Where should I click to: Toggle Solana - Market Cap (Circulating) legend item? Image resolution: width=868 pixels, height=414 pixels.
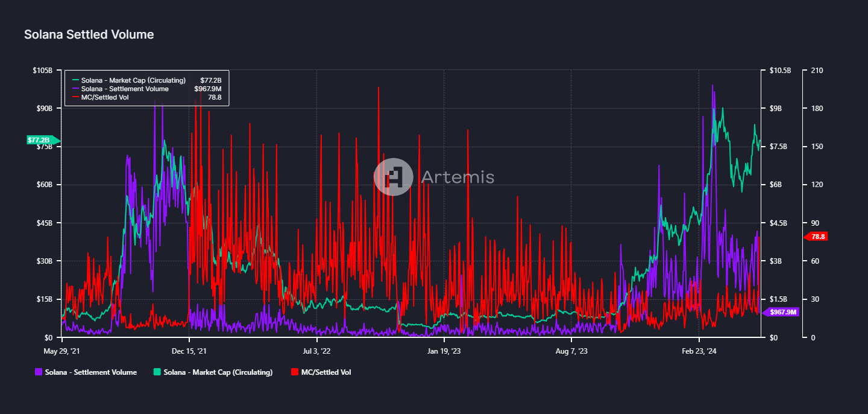(x=213, y=372)
